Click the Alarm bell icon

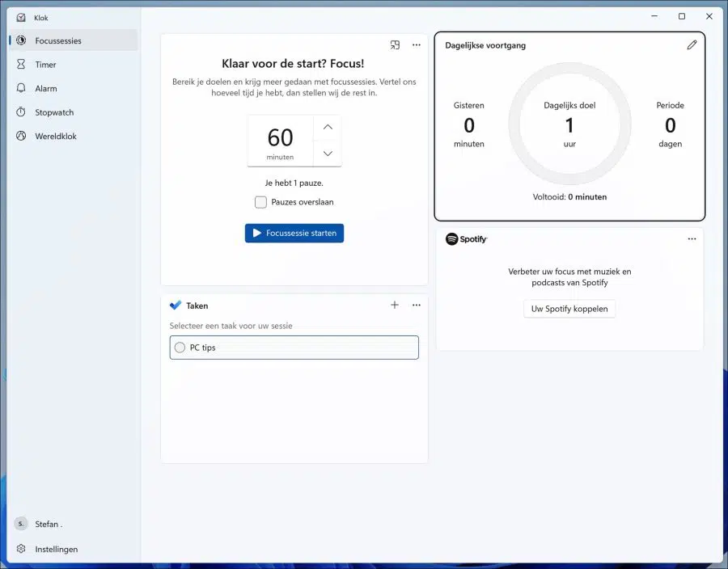(21, 88)
